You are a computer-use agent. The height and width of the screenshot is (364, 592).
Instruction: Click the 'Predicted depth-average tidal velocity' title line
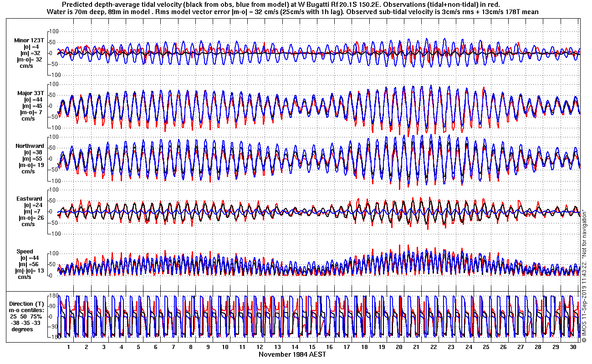[x=281, y=4]
